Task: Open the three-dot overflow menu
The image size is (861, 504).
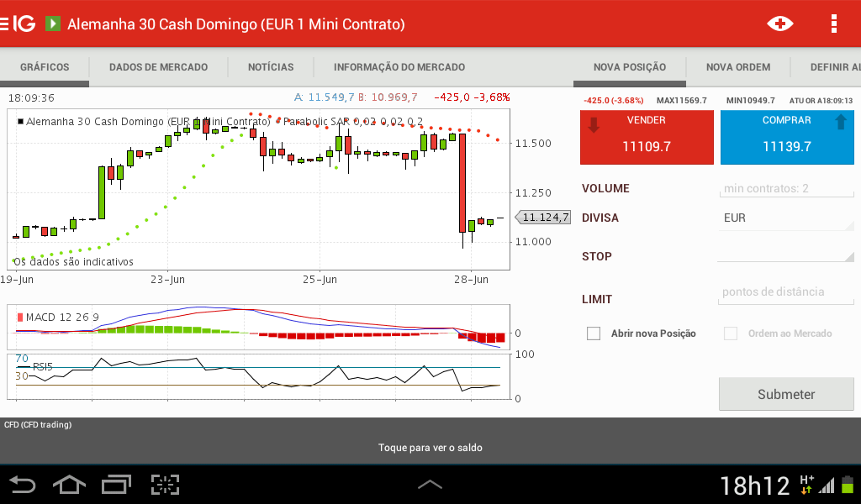Action: [x=833, y=24]
